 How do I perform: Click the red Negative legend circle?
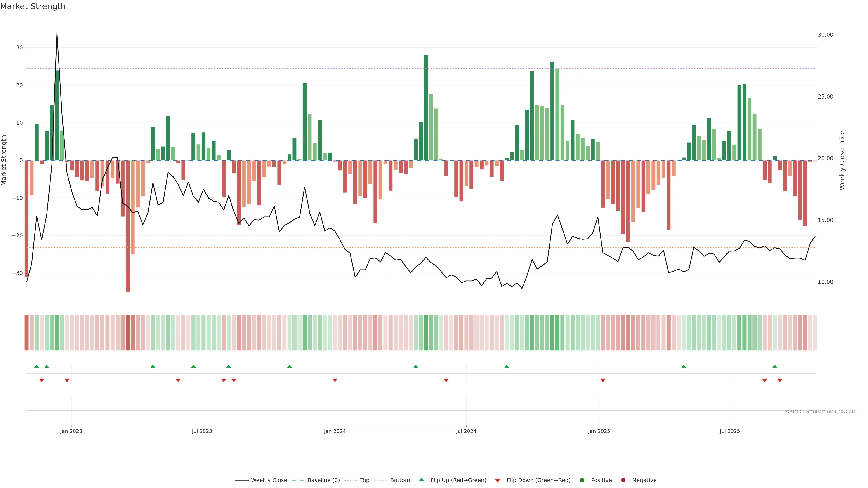pyautogui.click(x=623, y=480)
